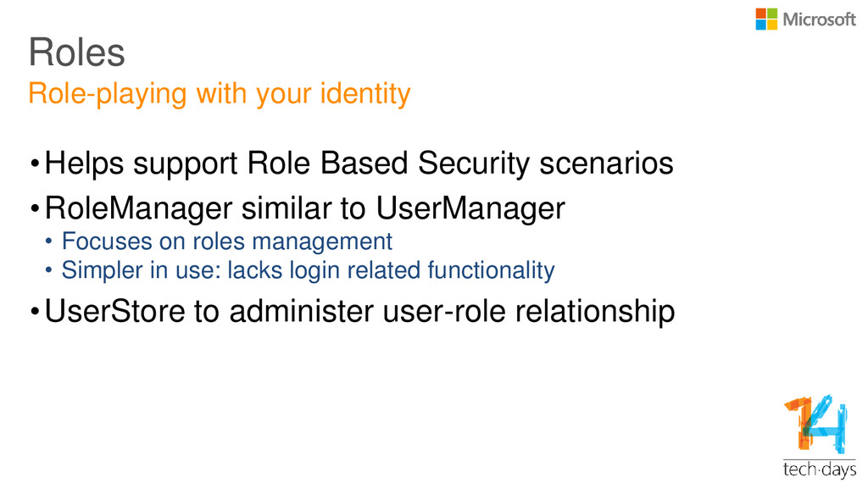
Task: Click bullet dot before "UserStore to administer"
Action: pyautogui.click(x=34, y=313)
